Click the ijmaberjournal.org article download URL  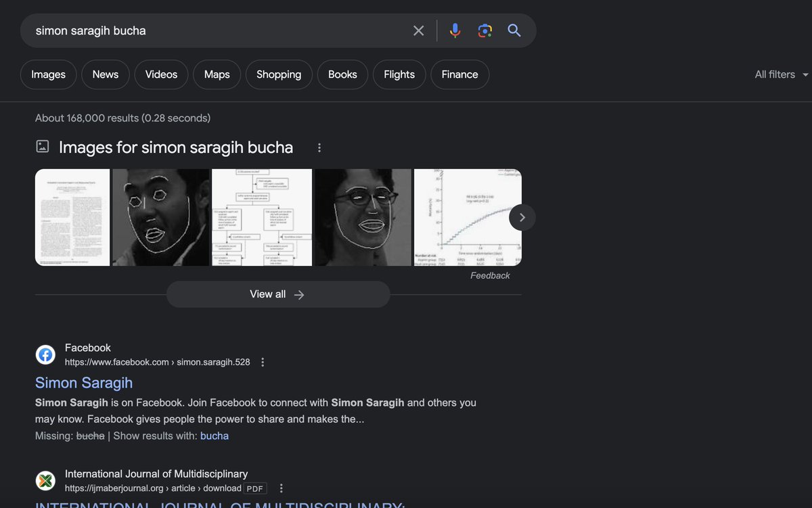[x=153, y=488]
